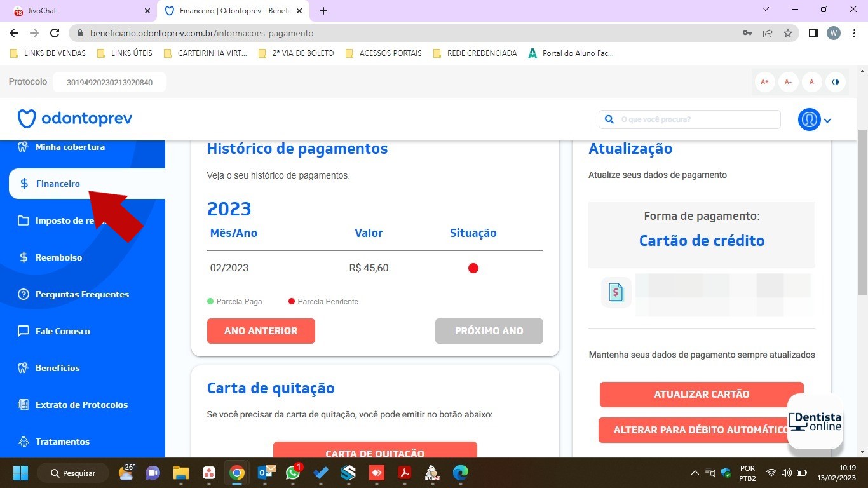Image resolution: width=868 pixels, height=488 pixels.
Task: Expand hidden taskbar icons chevron
Action: pyautogui.click(x=695, y=473)
